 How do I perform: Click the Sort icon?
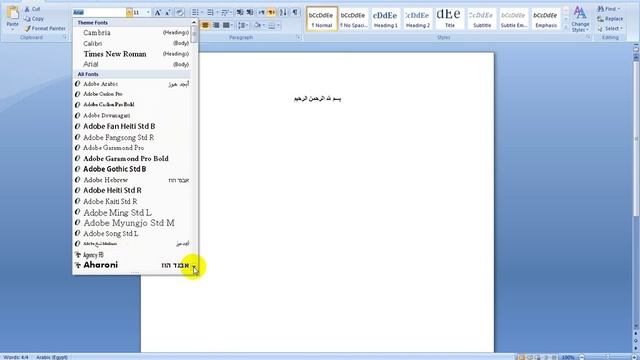283,13
